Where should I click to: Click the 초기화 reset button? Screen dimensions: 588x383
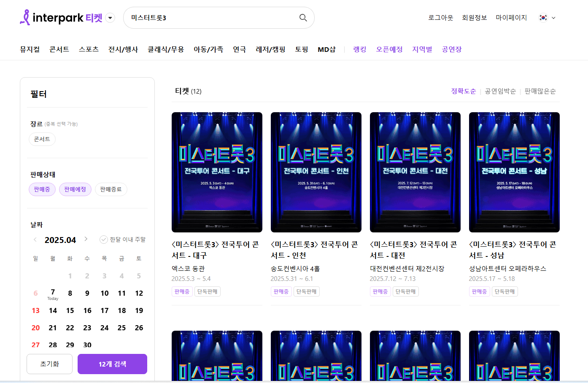coord(49,364)
